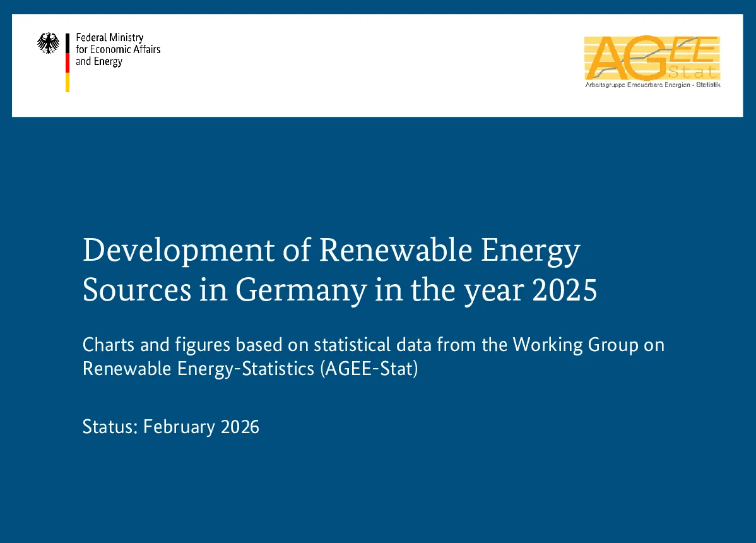Click the AGEE-Stat logo graphic
The width and height of the screenshot is (756, 543).
click(x=653, y=62)
